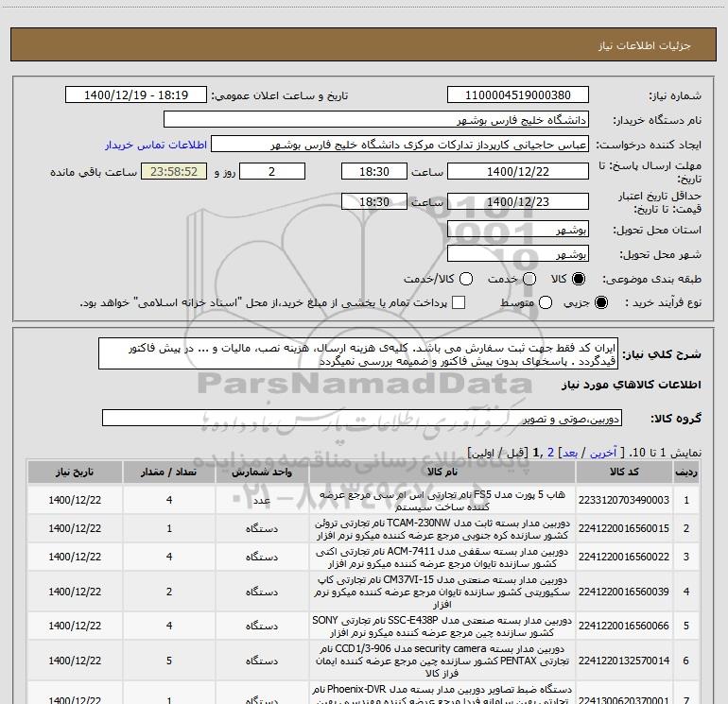
Task: Click the remaining time field 23:58:52
Action: pos(174,171)
